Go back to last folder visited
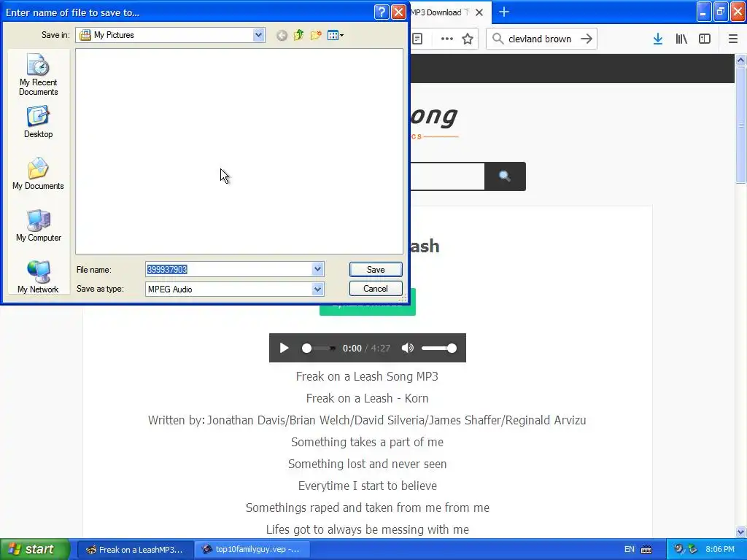 282,35
